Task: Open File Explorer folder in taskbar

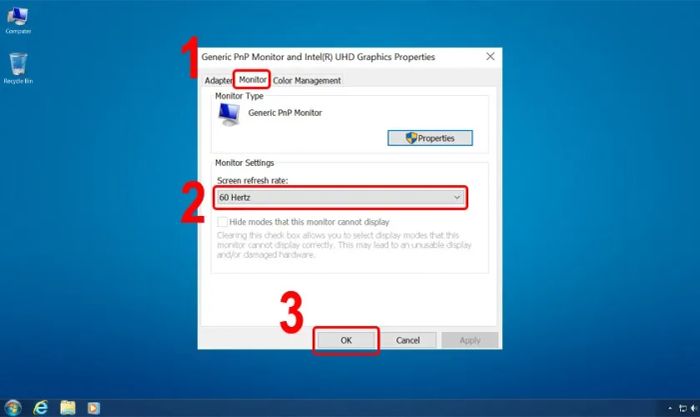Action: pyautogui.click(x=68, y=408)
